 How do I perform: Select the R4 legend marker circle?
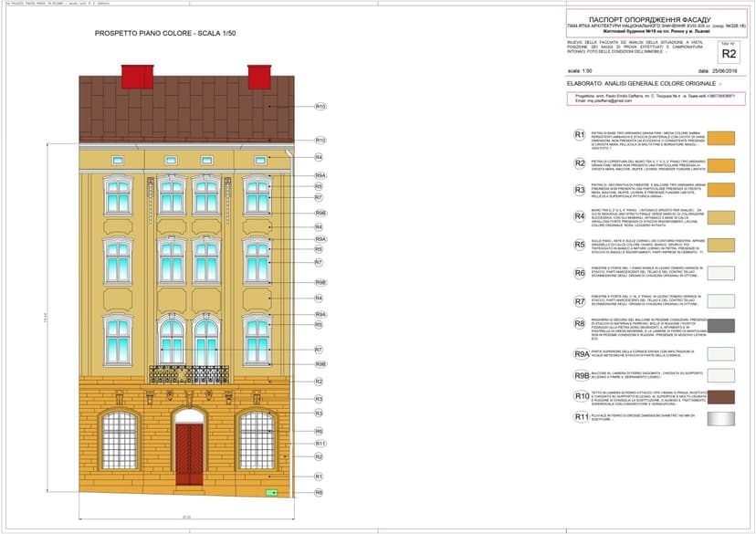(580, 216)
